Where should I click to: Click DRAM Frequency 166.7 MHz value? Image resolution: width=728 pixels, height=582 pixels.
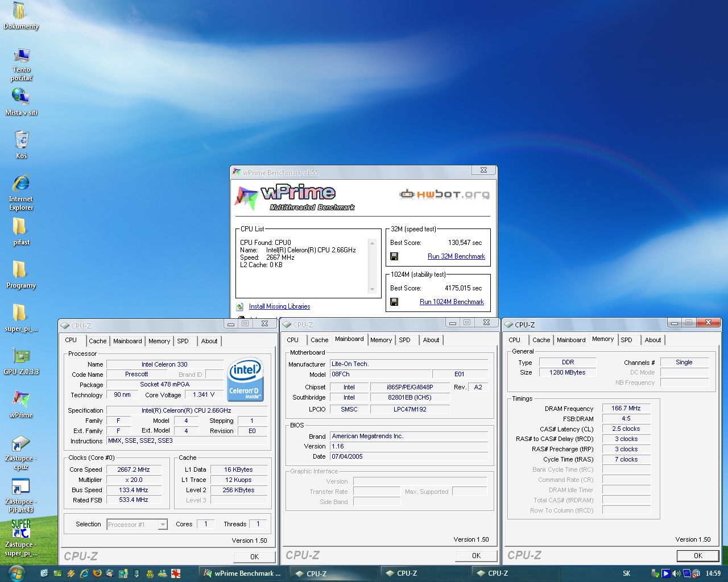click(626, 408)
